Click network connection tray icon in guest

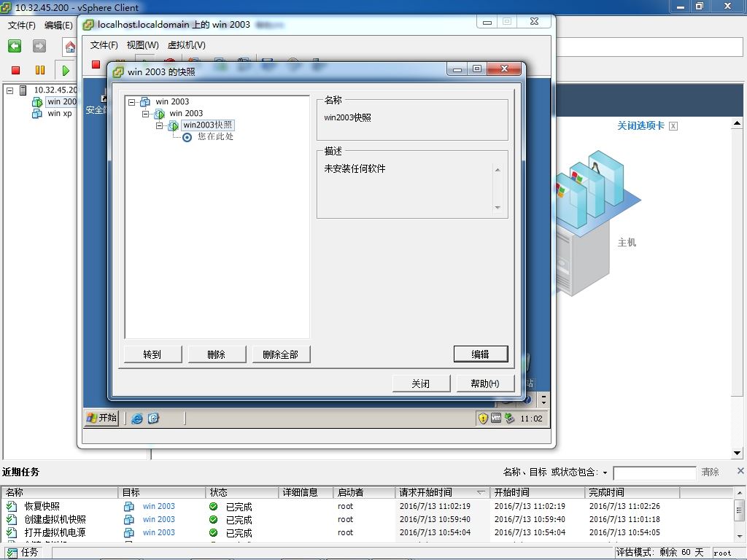coord(509,418)
